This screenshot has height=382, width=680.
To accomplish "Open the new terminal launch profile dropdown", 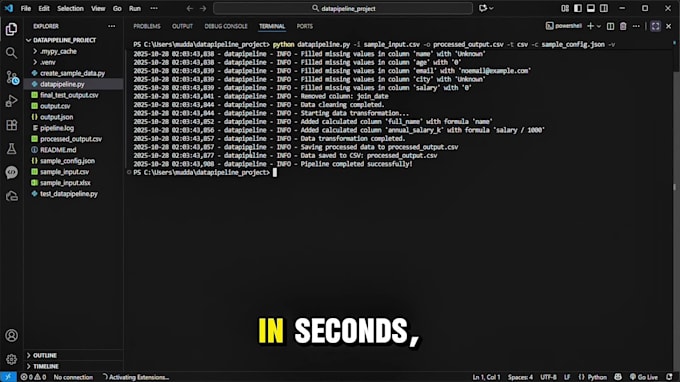I will [599, 26].
